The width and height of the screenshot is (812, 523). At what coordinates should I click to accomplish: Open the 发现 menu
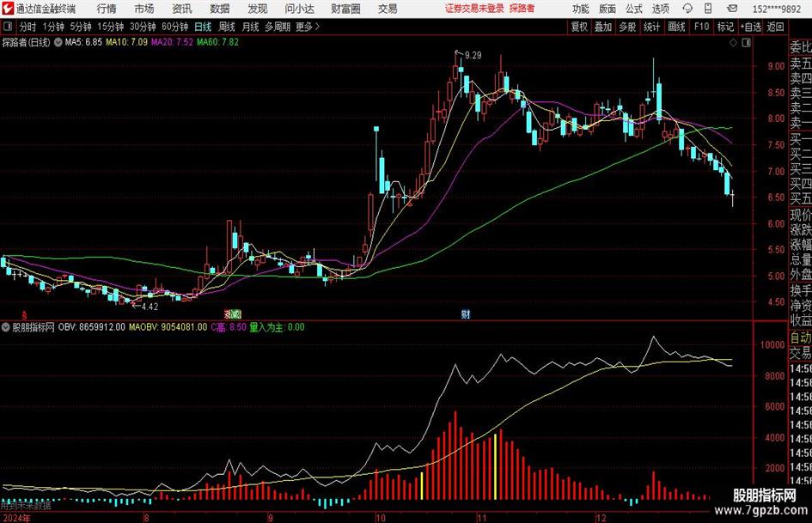pyautogui.click(x=258, y=9)
